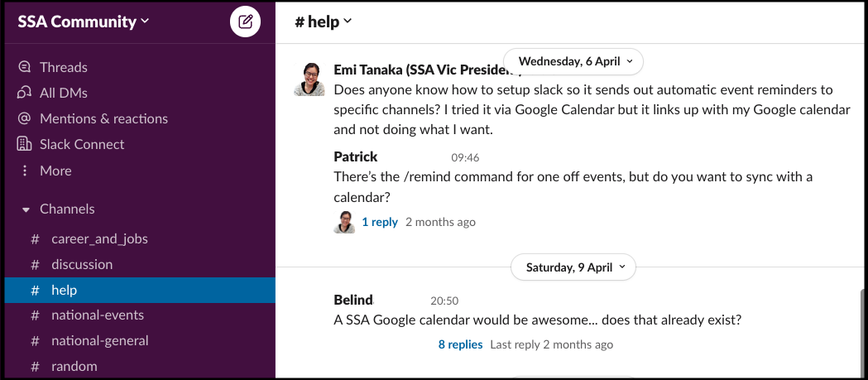Viewport: 868px width, 380px height.
Task: Open Patrick's profile via name
Action: coord(356,156)
